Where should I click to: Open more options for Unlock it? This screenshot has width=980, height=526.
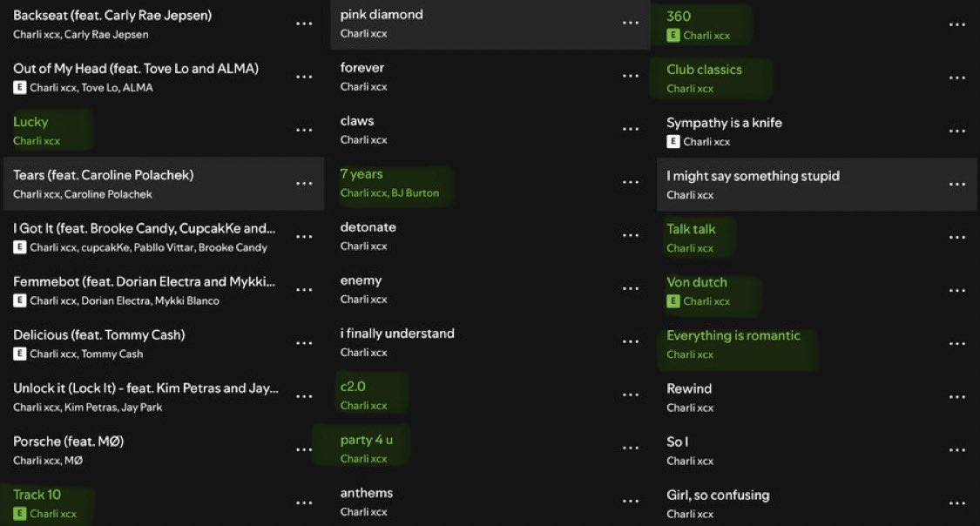click(x=304, y=396)
